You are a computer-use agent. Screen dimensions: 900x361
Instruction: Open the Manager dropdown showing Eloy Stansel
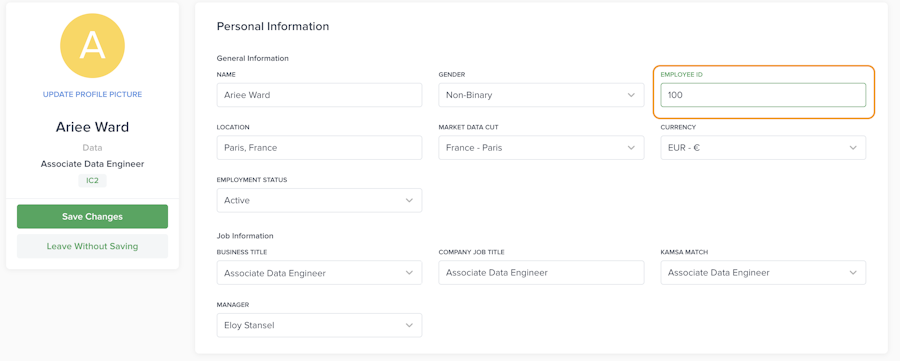319,325
